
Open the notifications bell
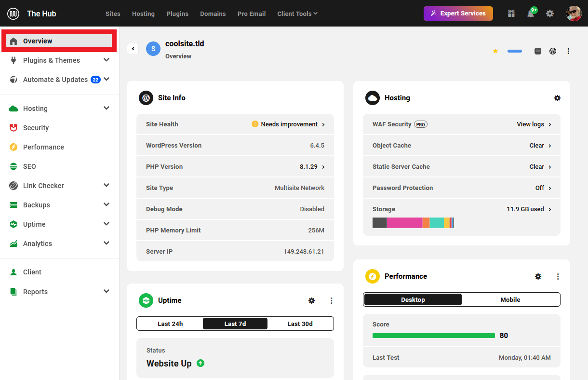(531, 14)
